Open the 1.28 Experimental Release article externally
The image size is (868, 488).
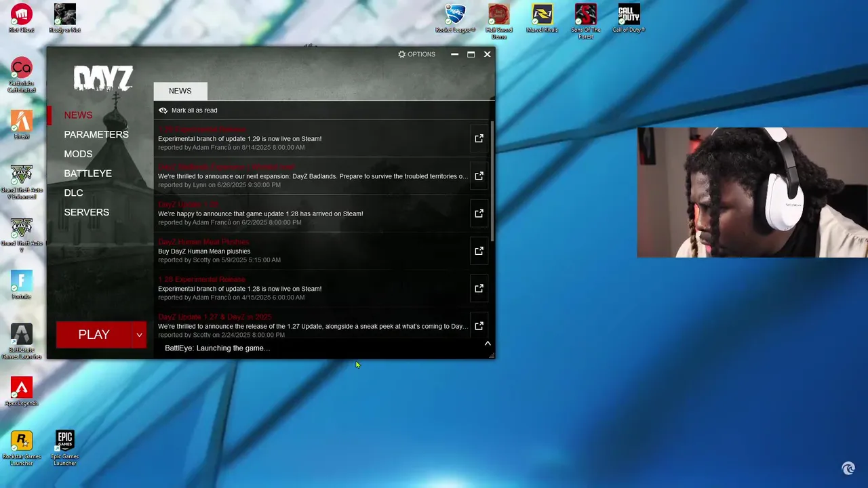click(x=479, y=289)
